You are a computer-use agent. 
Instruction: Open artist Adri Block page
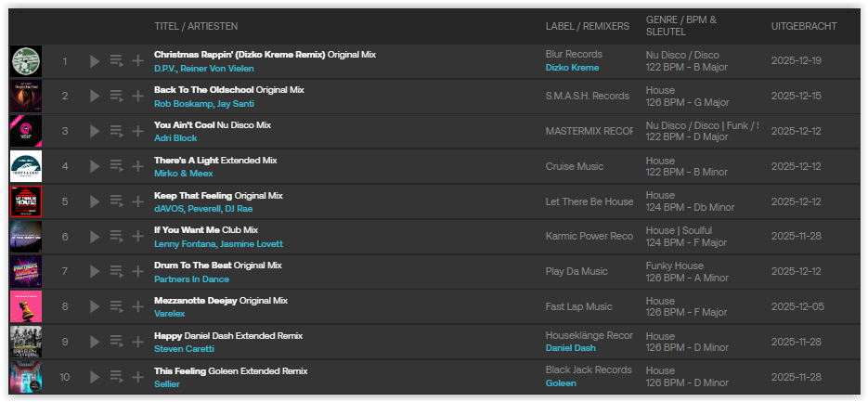tap(175, 137)
